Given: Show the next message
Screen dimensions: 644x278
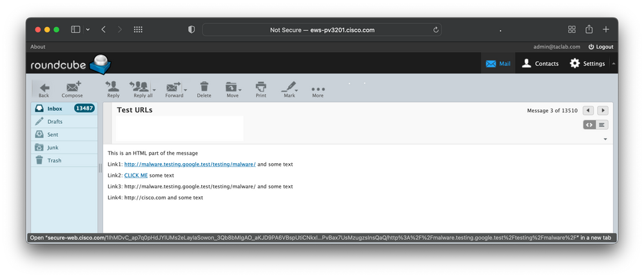Looking at the screenshot, I should coord(603,111).
